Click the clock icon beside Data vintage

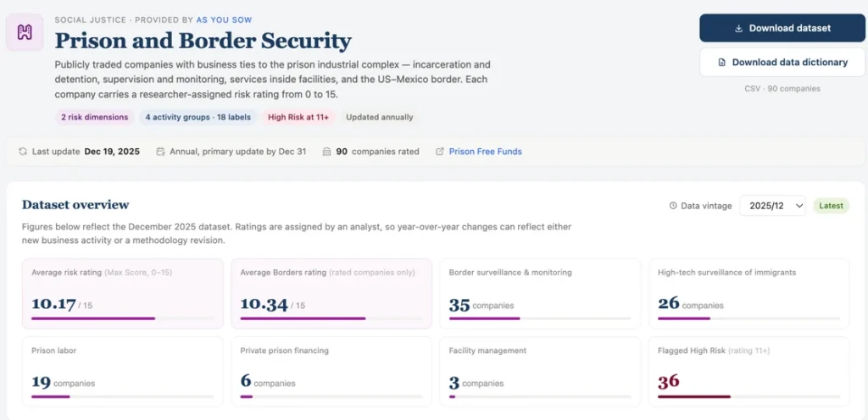[673, 206]
